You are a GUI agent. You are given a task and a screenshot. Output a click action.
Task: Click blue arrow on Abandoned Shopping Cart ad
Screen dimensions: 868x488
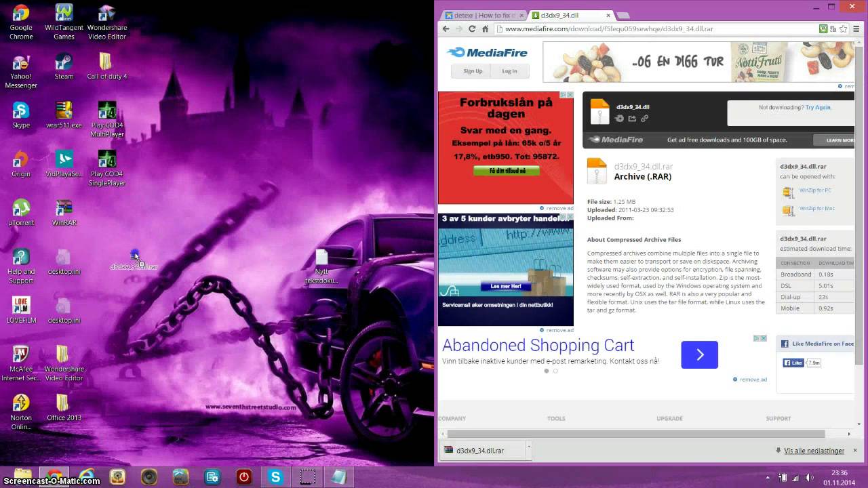(x=699, y=354)
